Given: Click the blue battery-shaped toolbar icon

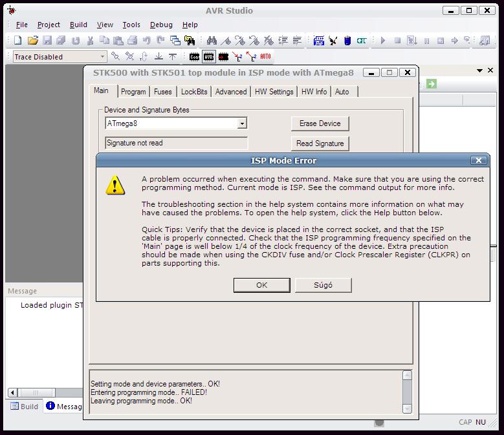Looking at the screenshot, I should pyautogui.click(x=347, y=41).
